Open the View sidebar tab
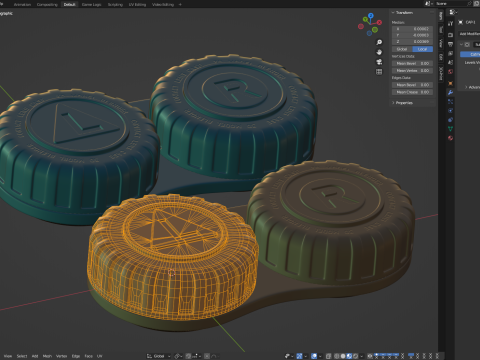The image size is (480, 360). [x=441, y=43]
